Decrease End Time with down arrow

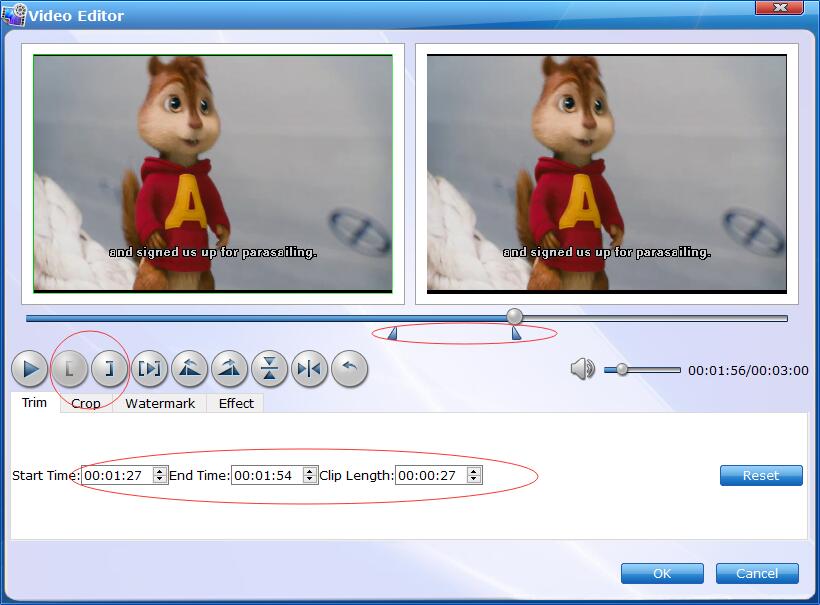click(x=310, y=480)
